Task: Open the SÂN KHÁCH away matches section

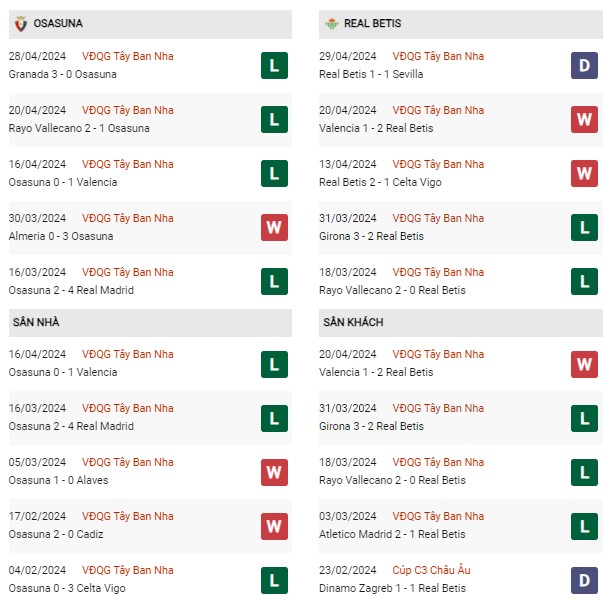Action: pyautogui.click(x=353, y=322)
